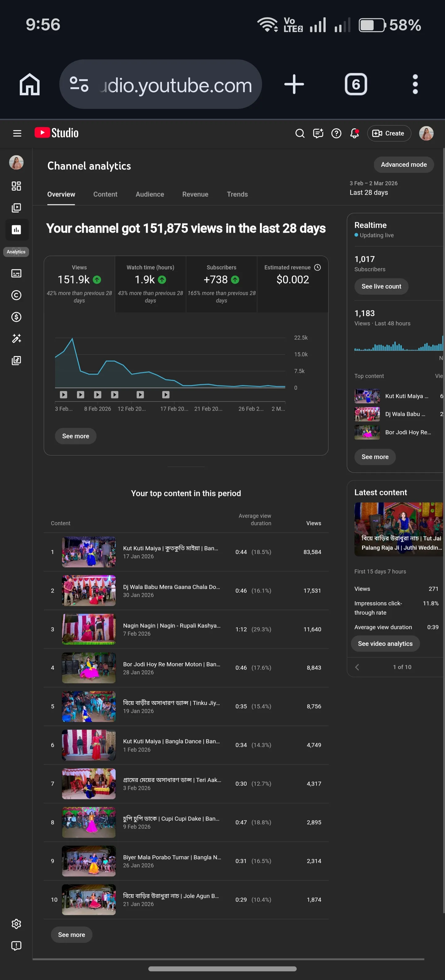Open the Copyright icon in sidebar
Screen dimensions: 445x980
16,295
